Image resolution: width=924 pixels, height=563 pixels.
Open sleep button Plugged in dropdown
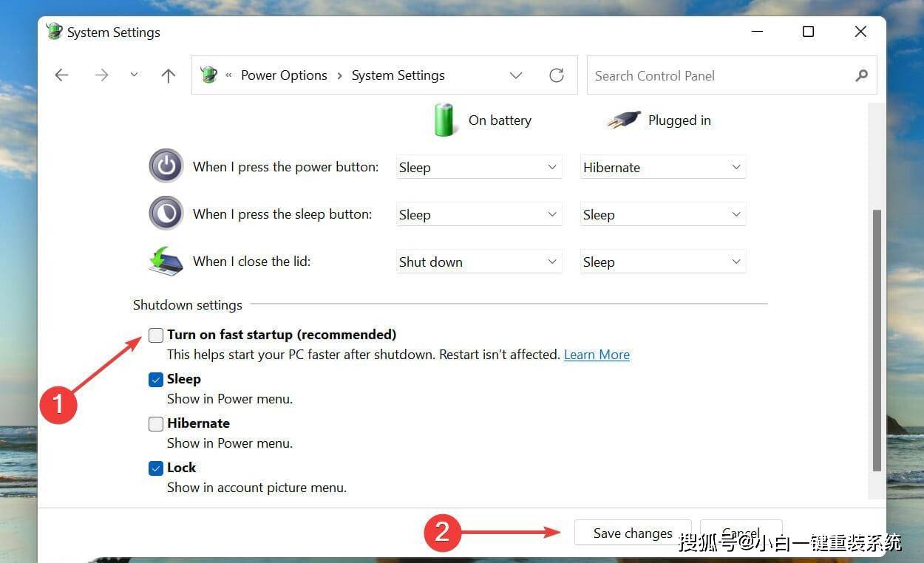click(662, 214)
